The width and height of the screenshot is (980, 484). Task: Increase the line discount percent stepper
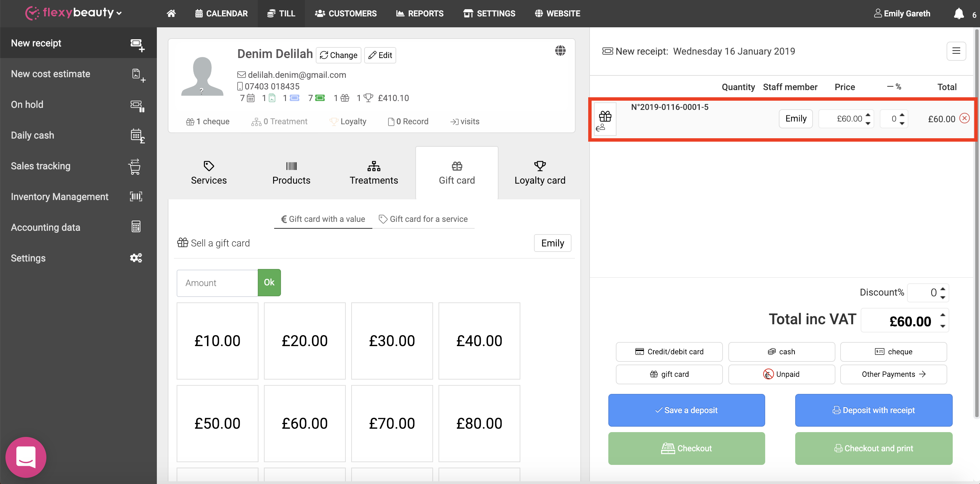(x=902, y=115)
